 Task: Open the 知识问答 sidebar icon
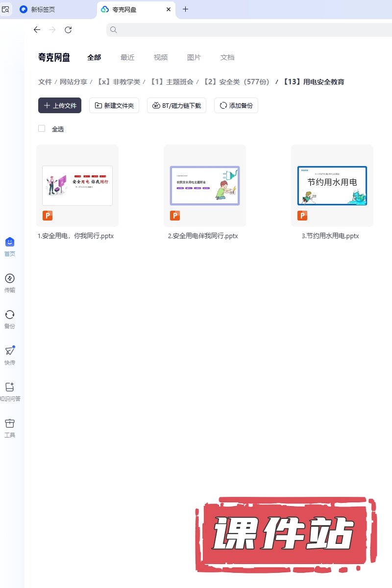10,387
